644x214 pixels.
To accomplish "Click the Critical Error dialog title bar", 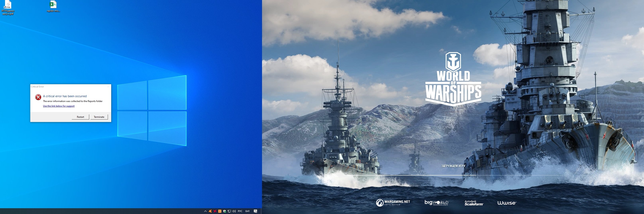I will (71, 86).
